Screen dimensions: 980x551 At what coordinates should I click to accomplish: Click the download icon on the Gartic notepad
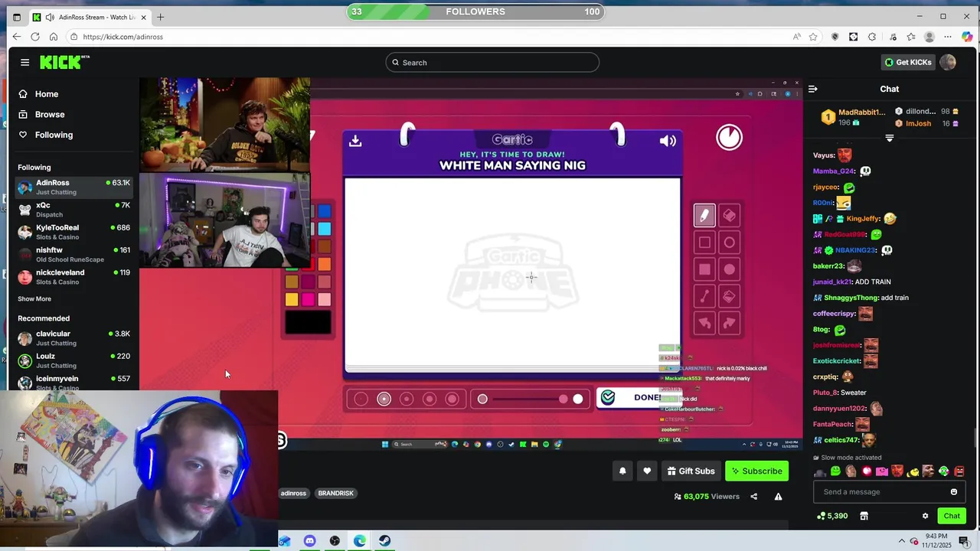pos(355,141)
